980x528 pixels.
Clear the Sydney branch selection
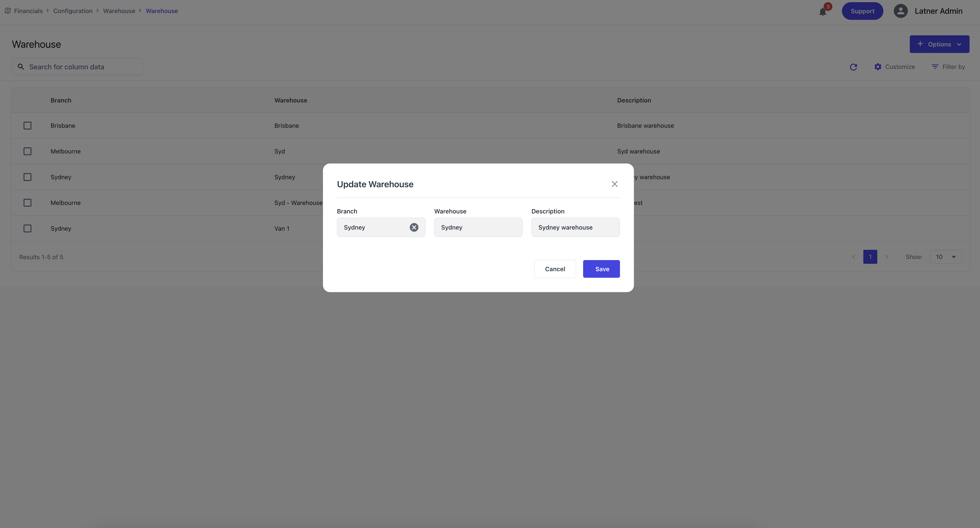coord(414,227)
